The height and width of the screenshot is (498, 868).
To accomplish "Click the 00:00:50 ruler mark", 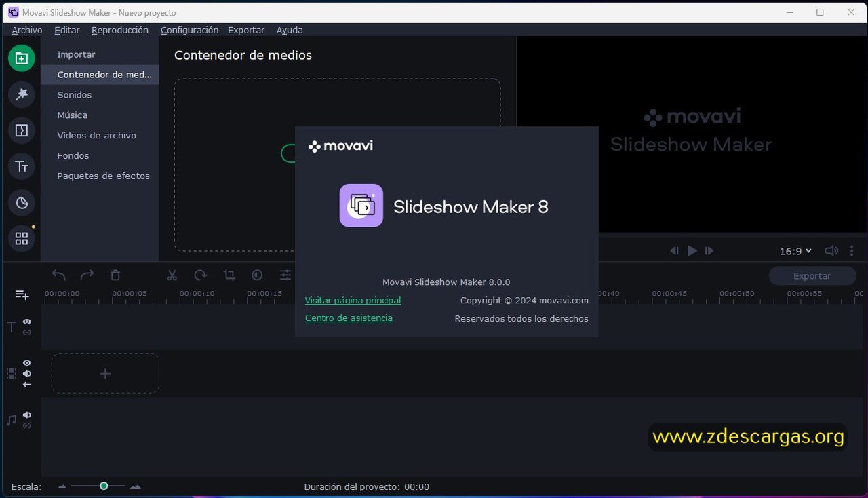I will tap(736, 294).
